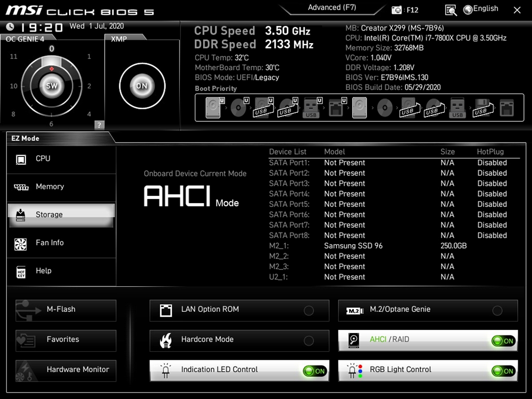532x399 pixels.
Task: Open the EZ Mode tab
Action: tap(25, 138)
